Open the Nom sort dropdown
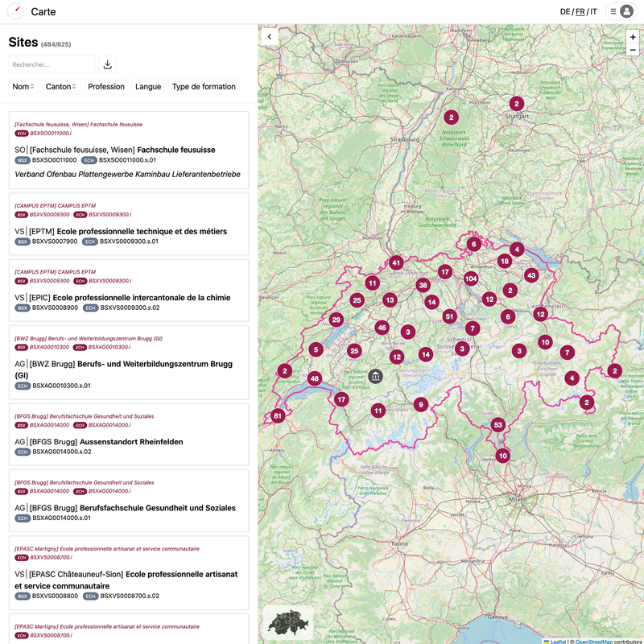Viewport: 644px width, 644px height. pyautogui.click(x=23, y=86)
